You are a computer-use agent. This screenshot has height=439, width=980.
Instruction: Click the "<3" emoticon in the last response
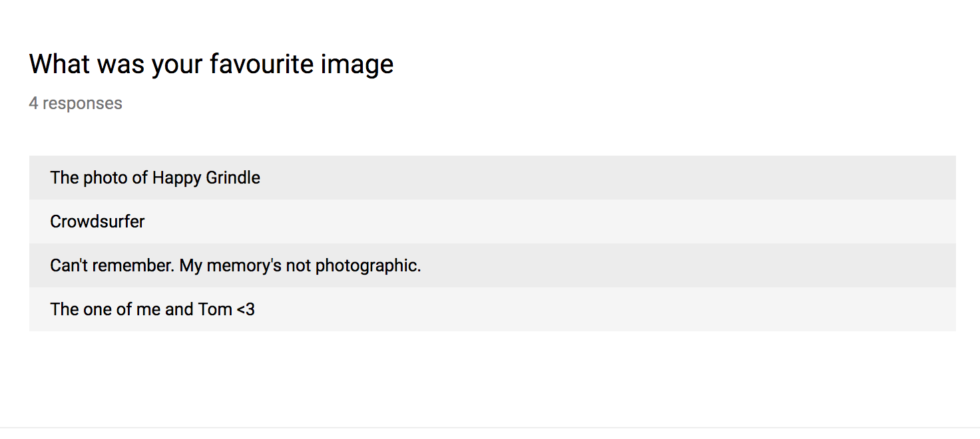[x=246, y=309]
